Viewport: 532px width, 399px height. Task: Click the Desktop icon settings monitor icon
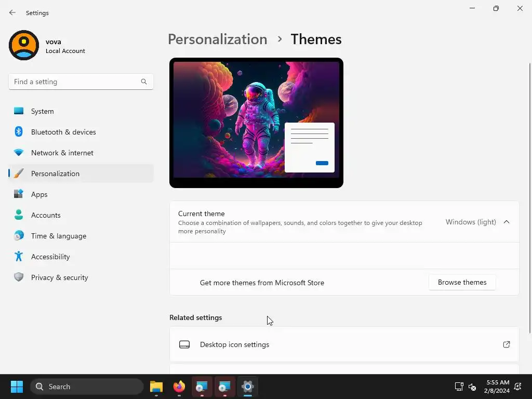click(184, 344)
